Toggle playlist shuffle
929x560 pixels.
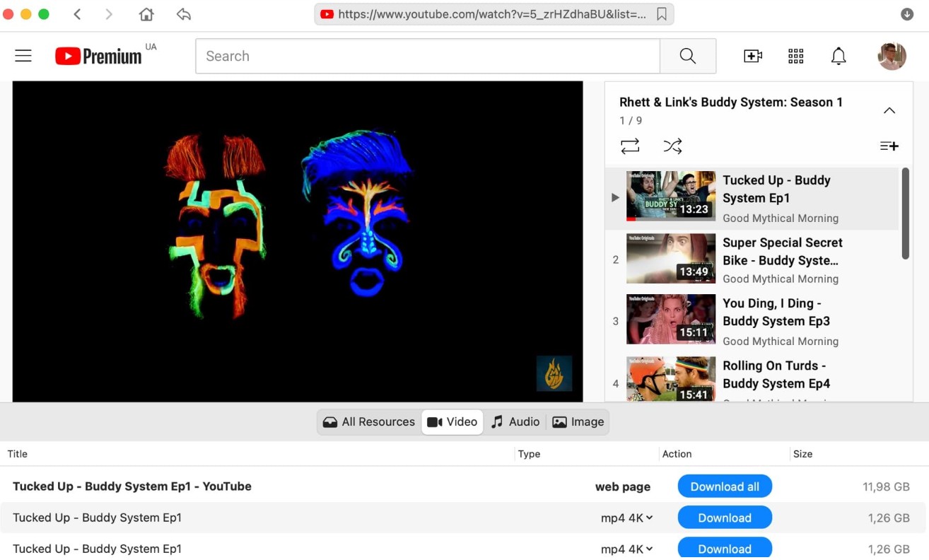672,146
